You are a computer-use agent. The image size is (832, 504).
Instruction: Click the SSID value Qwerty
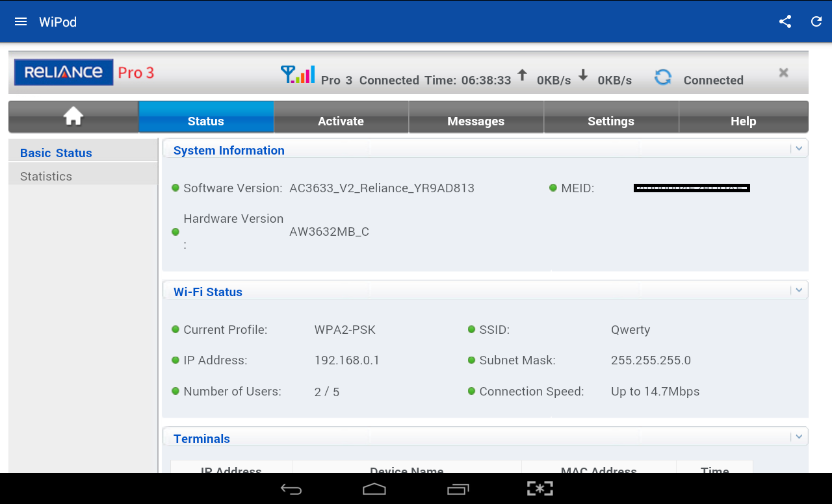[630, 330]
